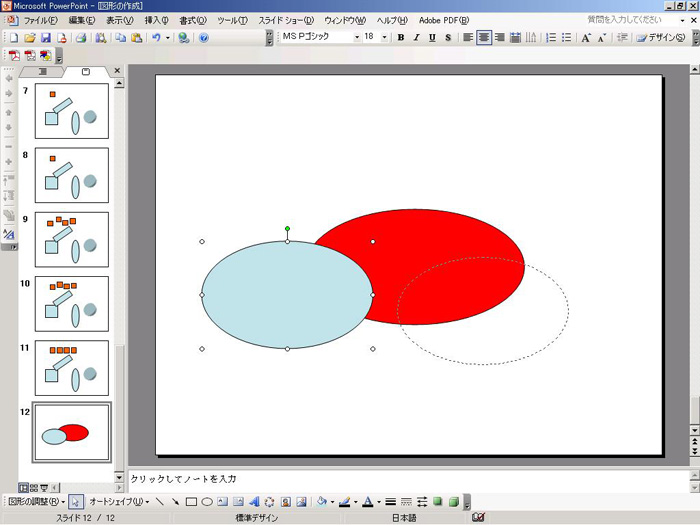The height and width of the screenshot is (525, 700).
Task: Toggle Italic formatting
Action: (417, 38)
